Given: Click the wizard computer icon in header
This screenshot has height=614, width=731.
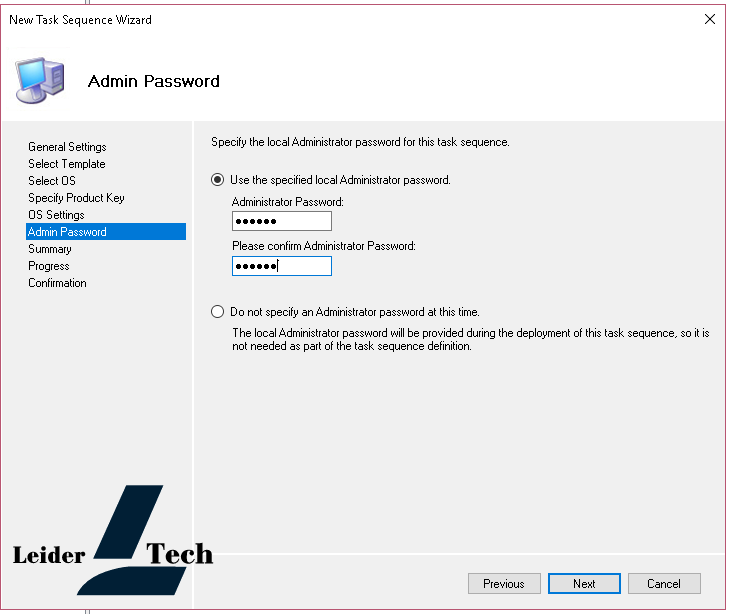Looking at the screenshot, I should click(x=40, y=81).
